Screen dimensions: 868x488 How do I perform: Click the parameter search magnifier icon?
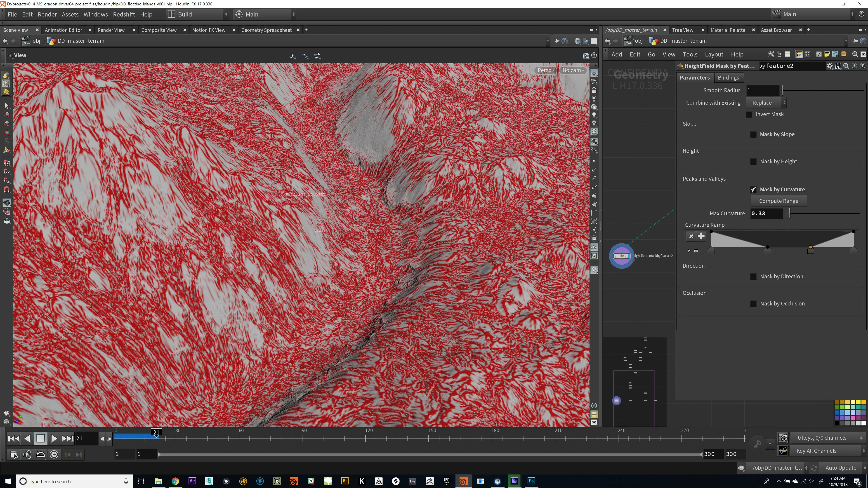point(846,66)
